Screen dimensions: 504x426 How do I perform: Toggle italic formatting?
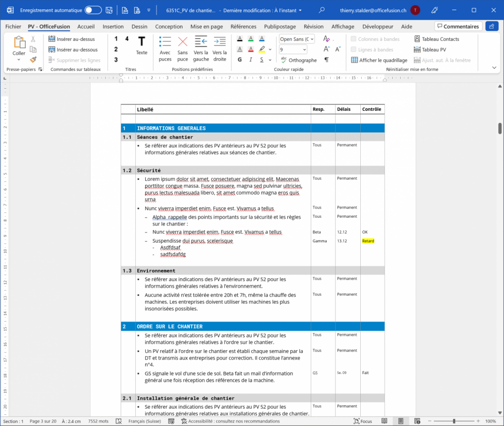tap(251, 60)
